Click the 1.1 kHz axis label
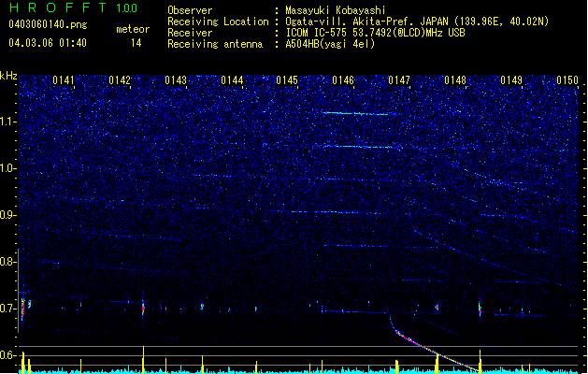588x374 pixels. tap(8, 122)
